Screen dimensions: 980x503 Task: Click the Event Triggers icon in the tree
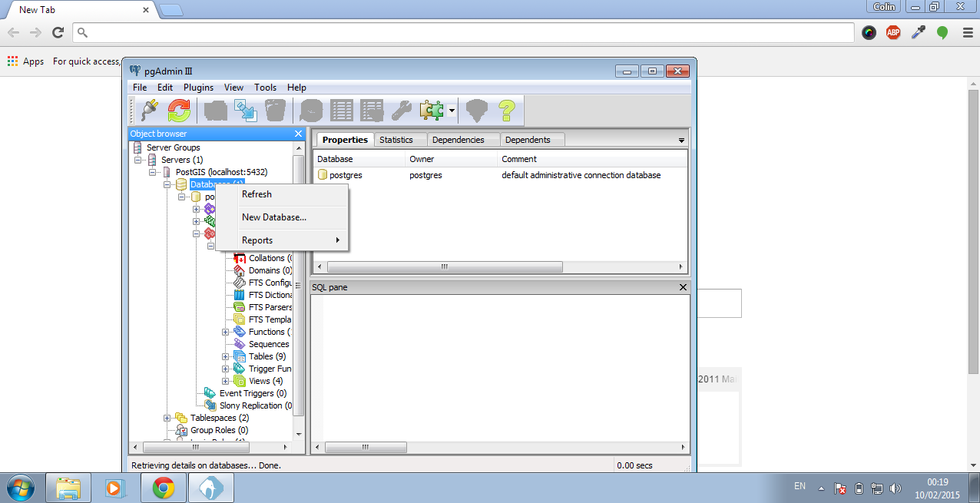pyautogui.click(x=210, y=393)
